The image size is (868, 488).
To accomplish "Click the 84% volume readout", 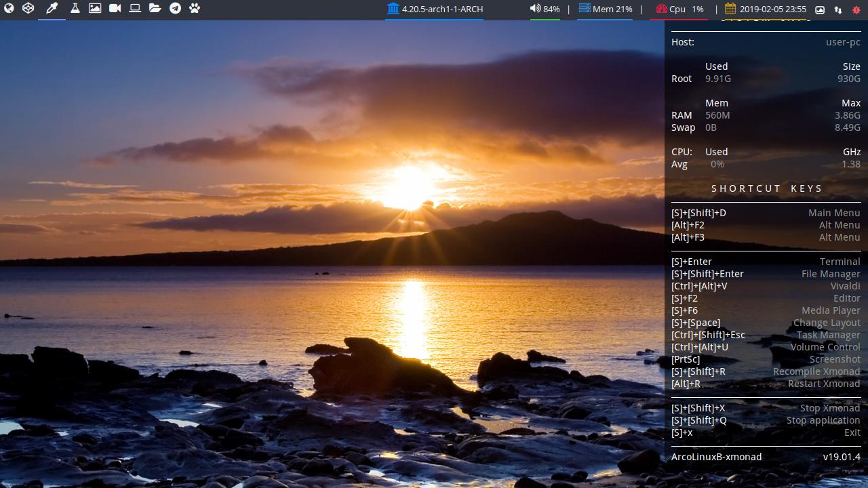I will coord(551,9).
